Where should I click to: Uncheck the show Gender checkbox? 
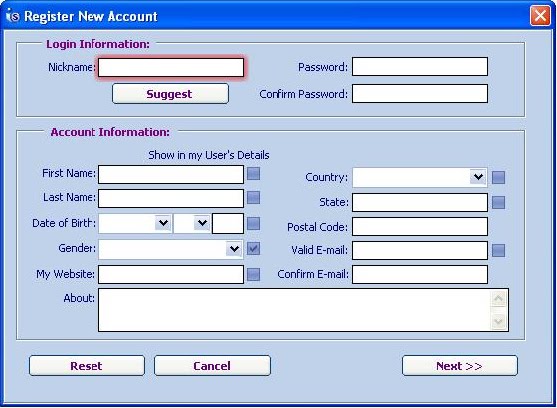(x=253, y=248)
